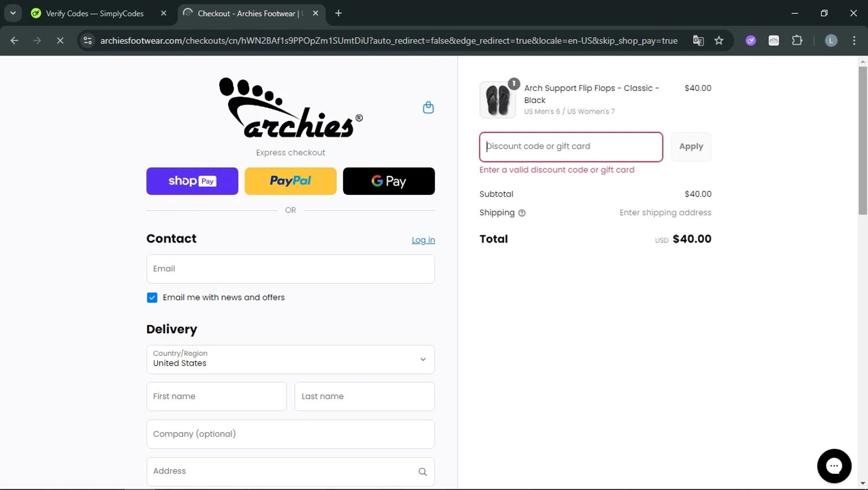Expand the Country/Region dropdown
The height and width of the screenshot is (490, 868).
290,359
